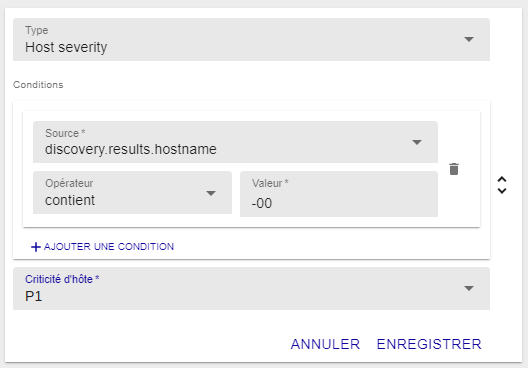Move the rule down with chevron arrow
The width and height of the screenshot is (528, 368).
tap(502, 191)
